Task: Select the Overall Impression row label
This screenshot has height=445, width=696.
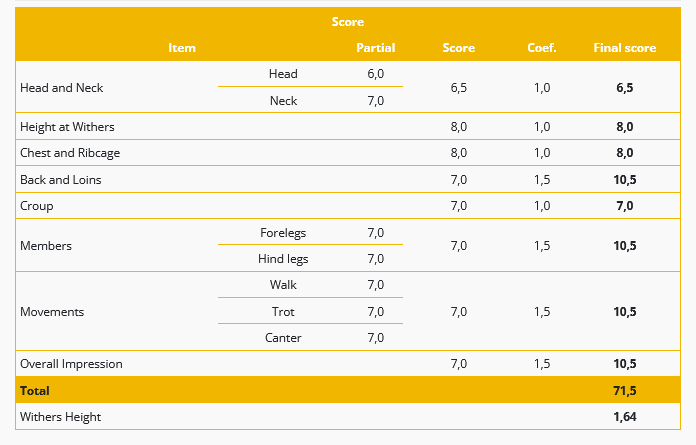Action: (x=71, y=364)
